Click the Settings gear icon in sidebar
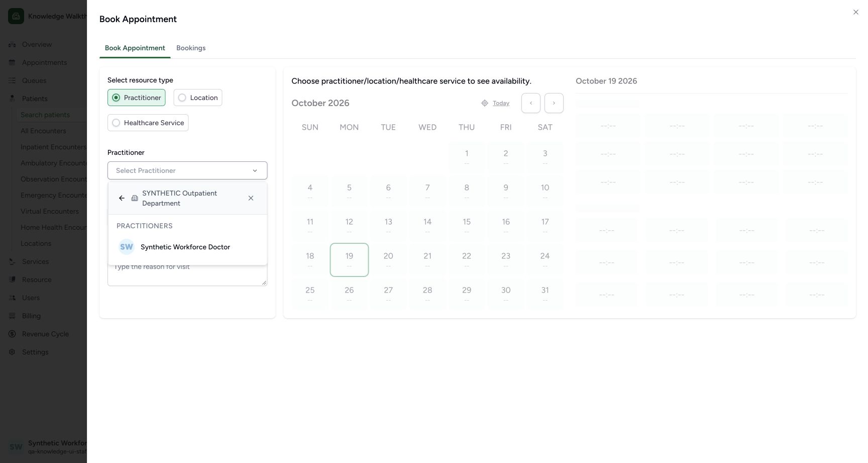 tap(12, 352)
